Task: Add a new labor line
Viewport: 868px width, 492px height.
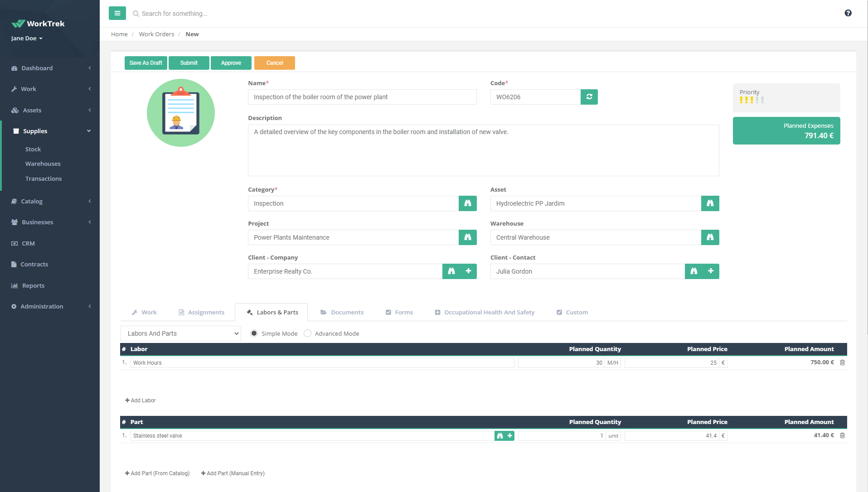Action: pyautogui.click(x=141, y=400)
